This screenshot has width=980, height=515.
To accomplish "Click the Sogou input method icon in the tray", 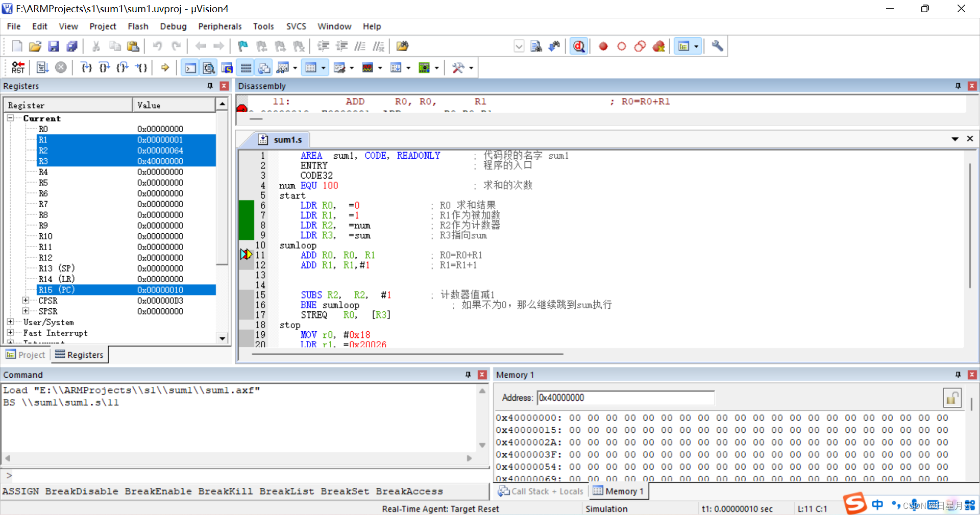I will 855,504.
